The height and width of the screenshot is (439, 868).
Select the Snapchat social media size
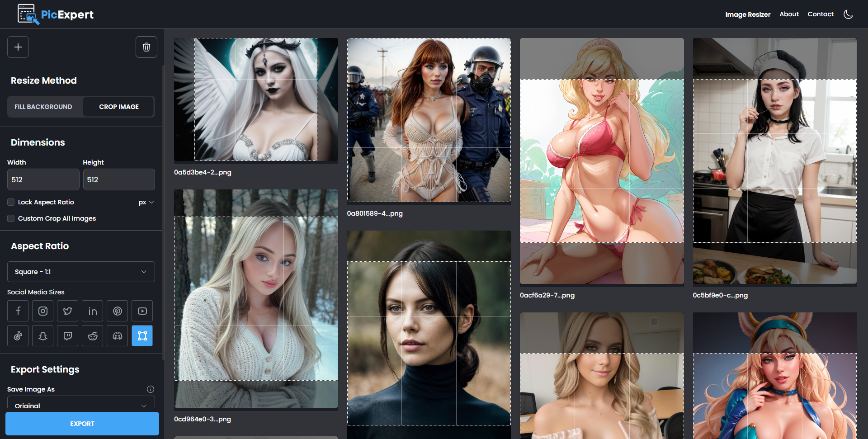pyautogui.click(x=43, y=336)
